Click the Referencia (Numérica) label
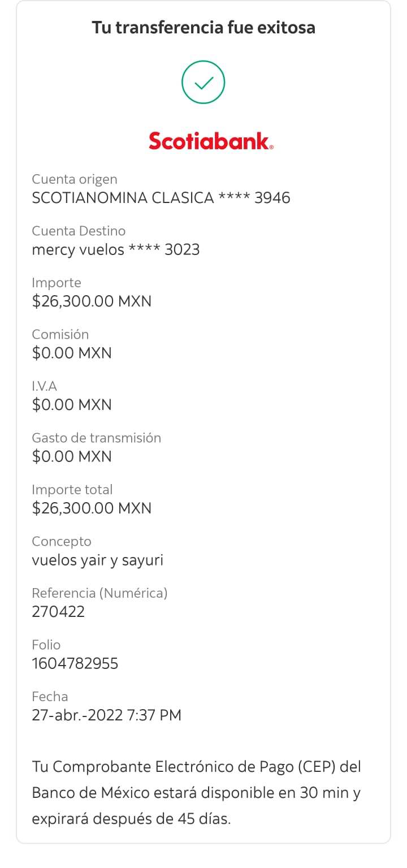Viewport: 407px width, 868px height. point(100,593)
